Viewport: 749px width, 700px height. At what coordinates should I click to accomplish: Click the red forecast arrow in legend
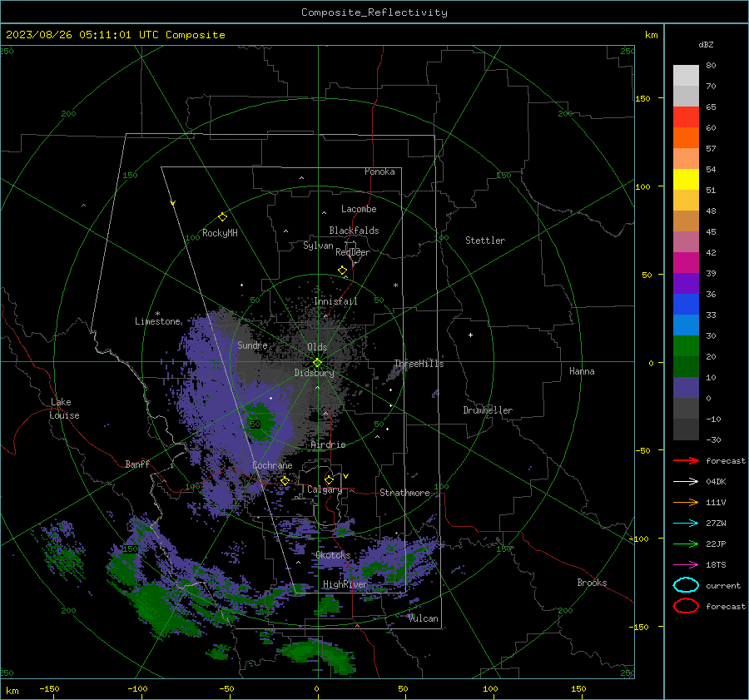(686, 460)
